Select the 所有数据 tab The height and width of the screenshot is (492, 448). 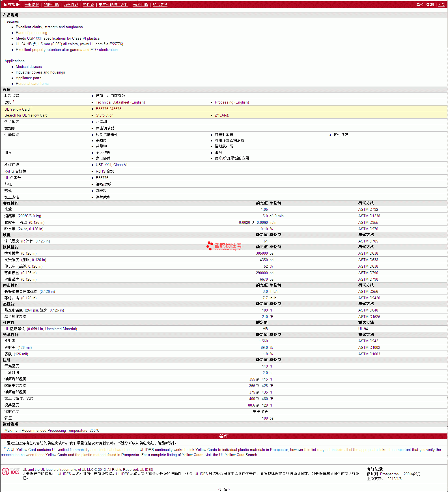(x=12, y=5)
